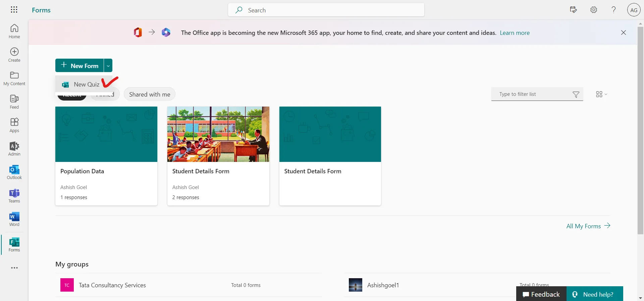Click the filter funnel icon

tap(576, 95)
